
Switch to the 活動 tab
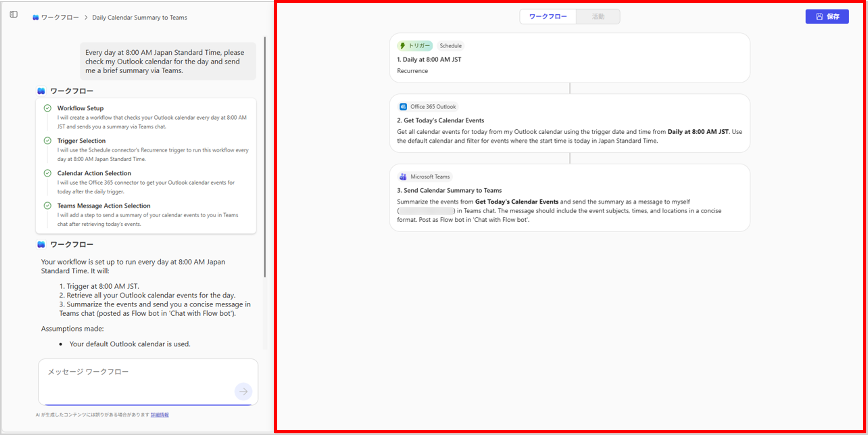[598, 17]
